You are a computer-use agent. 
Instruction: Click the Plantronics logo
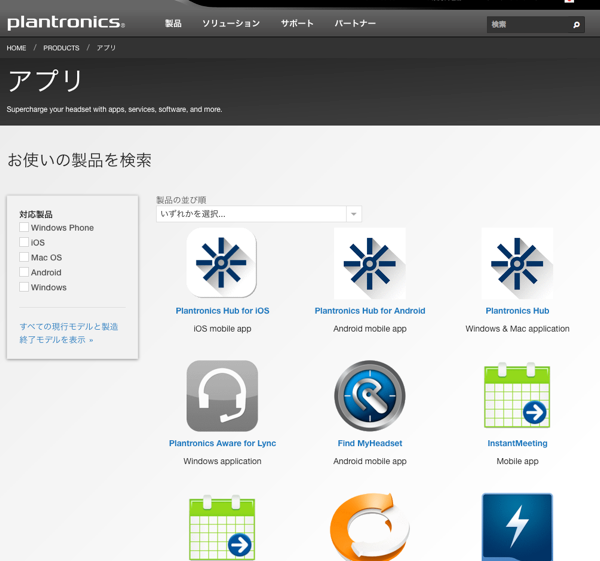click(x=66, y=23)
